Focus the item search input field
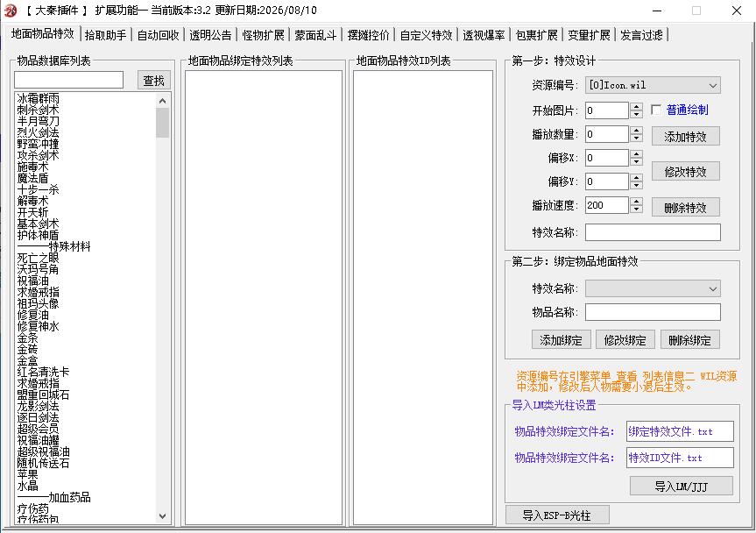The width and height of the screenshot is (756, 533). (69, 80)
